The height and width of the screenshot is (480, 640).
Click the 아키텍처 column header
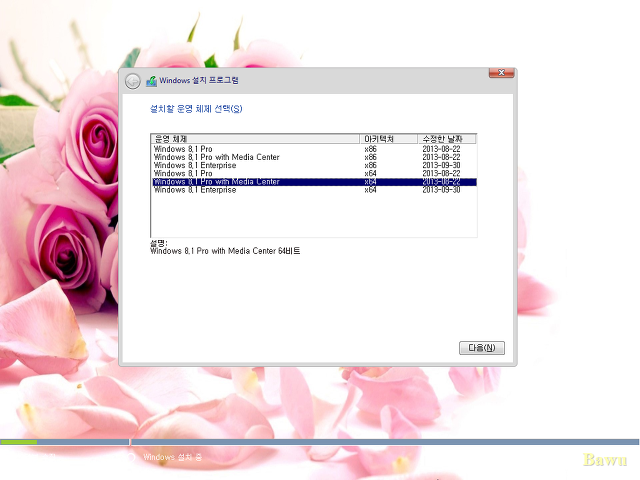[x=389, y=139]
